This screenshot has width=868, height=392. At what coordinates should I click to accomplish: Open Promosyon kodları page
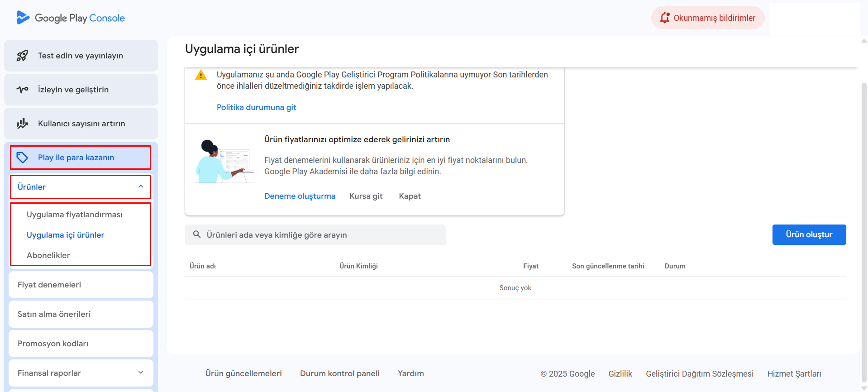81,344
